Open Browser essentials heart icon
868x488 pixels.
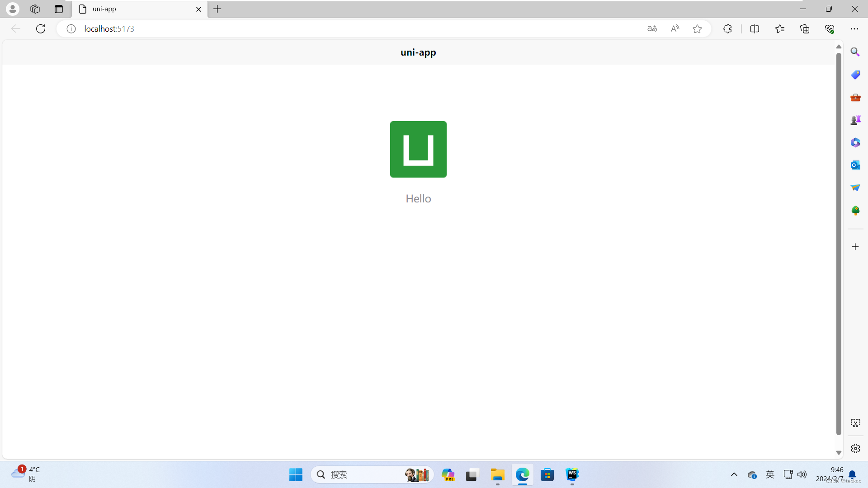pos(830,28)
